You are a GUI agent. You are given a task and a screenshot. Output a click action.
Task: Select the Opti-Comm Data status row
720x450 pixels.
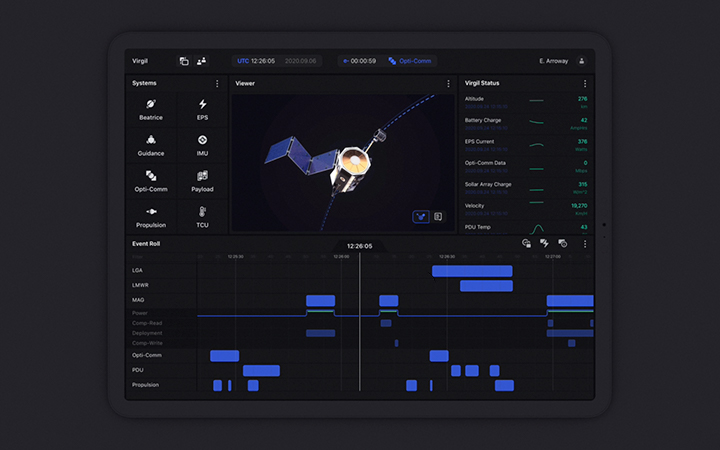[x=526, y=167]
